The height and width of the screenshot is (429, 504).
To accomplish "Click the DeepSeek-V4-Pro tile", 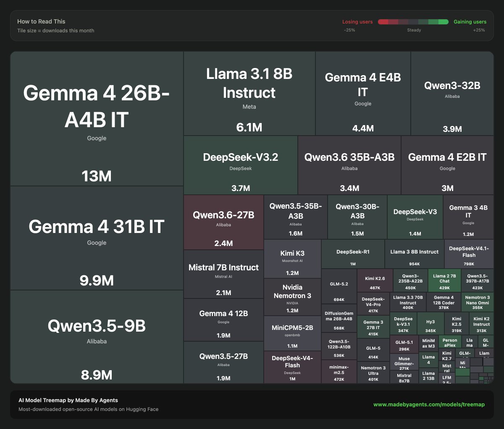I will coord(373,303).
